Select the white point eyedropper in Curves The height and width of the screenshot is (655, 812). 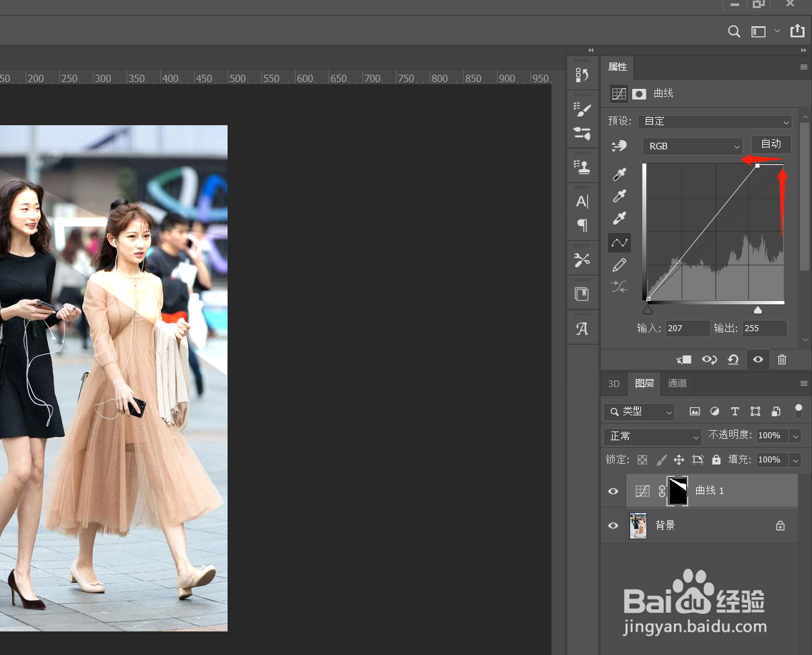point(619,218)
